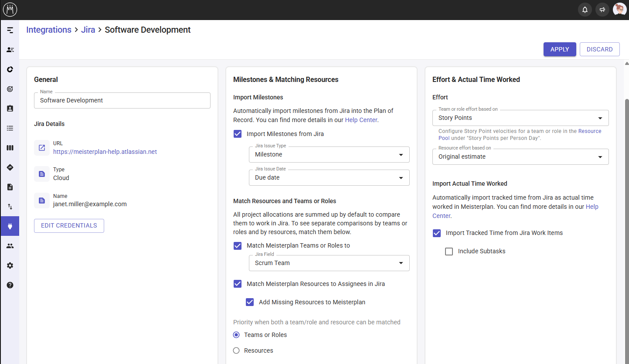Image resolution: width=629 pixels, height=364 pixels.
Task: Open the Jira Issue Date dropdown
Action: click(329, 177)
